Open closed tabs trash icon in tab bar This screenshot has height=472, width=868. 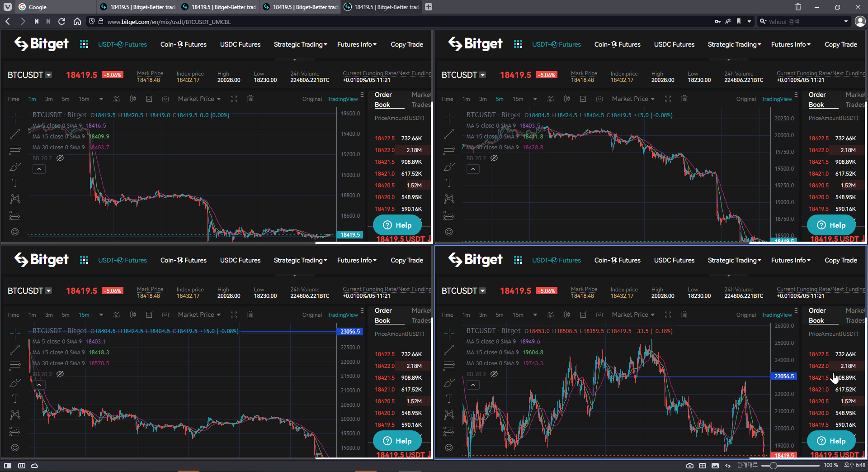click(798, 7)
